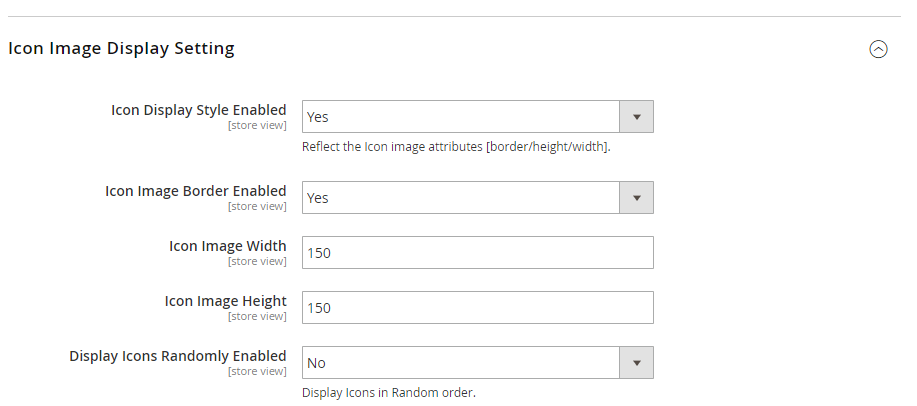The height and width of the screenshot is (406, 917).
Task: Click the Icon Image Border Enabled label
Action: pos(195,191)
